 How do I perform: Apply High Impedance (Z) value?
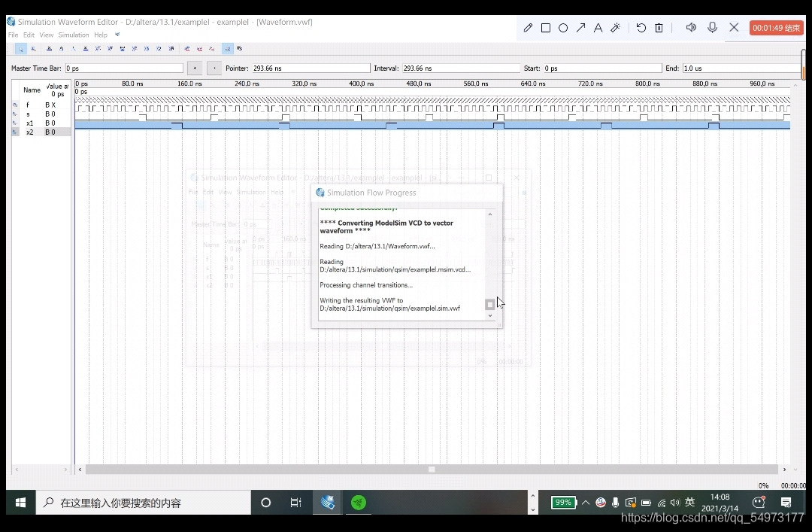[x=86, y=49]
